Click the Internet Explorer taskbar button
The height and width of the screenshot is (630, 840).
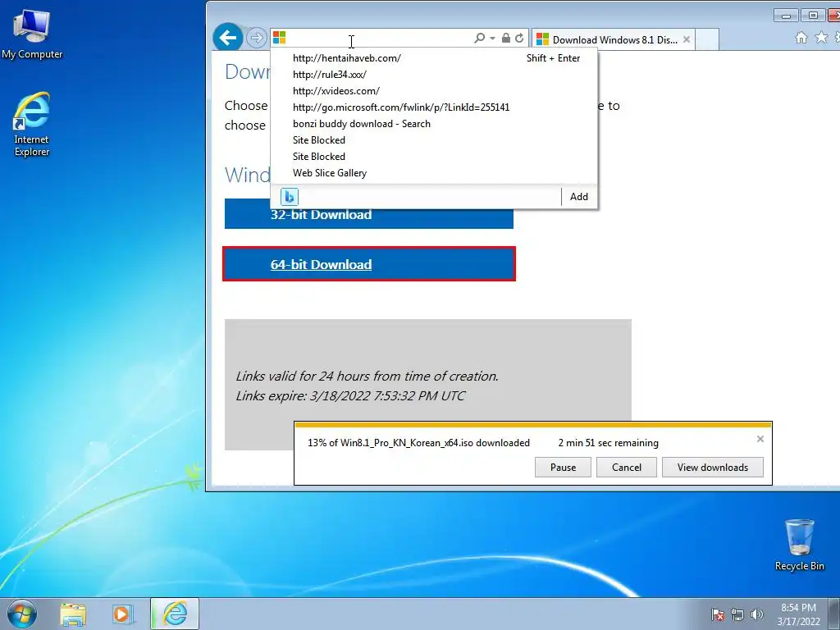[x=175, y=614]
